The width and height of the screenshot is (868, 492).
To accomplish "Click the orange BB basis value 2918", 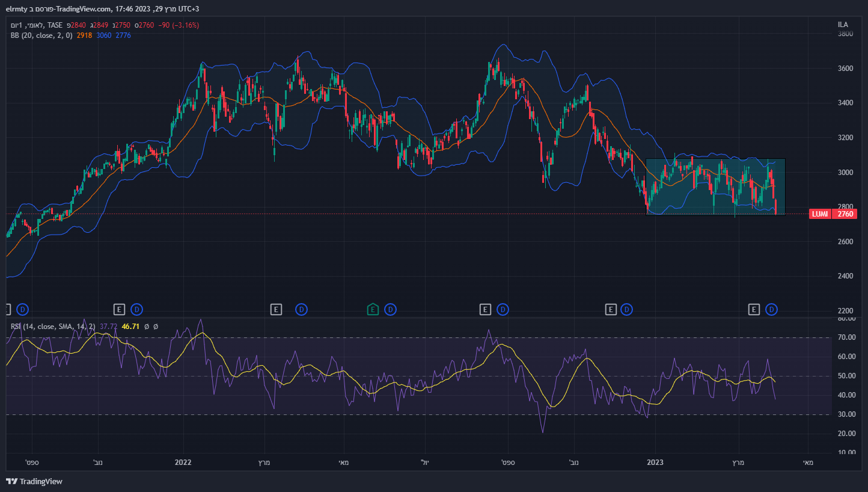I will (84, 35).
